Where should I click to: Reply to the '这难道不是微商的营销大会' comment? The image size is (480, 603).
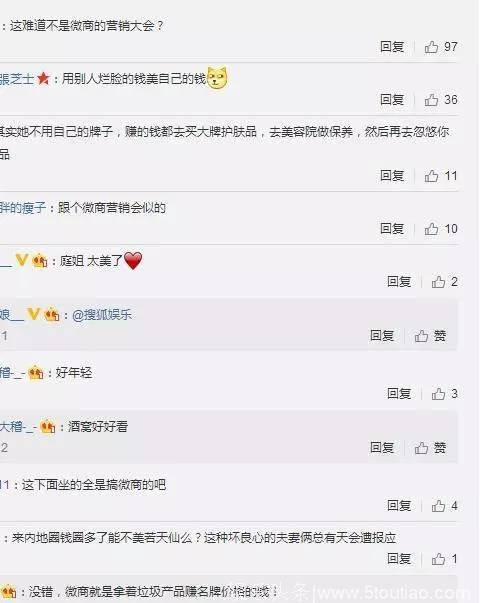tap(392, 47)
